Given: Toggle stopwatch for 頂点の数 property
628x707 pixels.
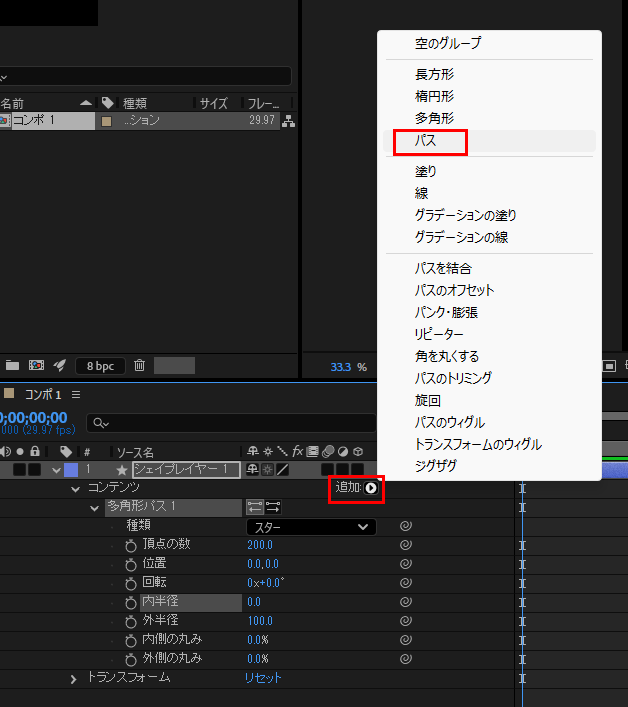Looking at the screenshot, I should [130, 544].
